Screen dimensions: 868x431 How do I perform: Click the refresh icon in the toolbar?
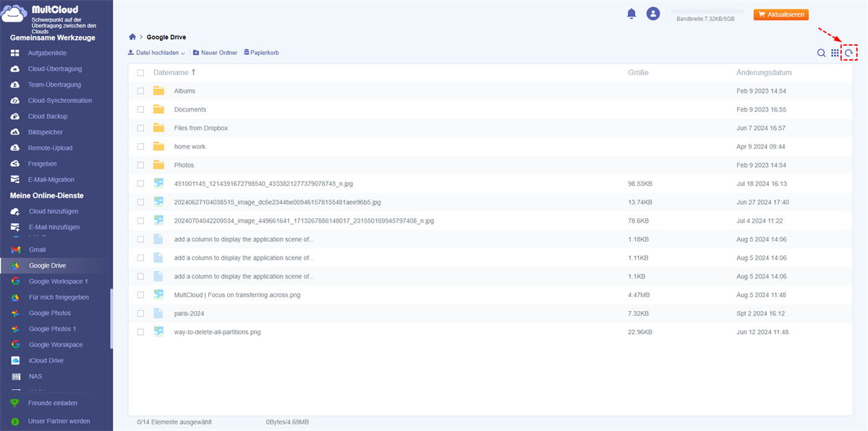[849, 53]
